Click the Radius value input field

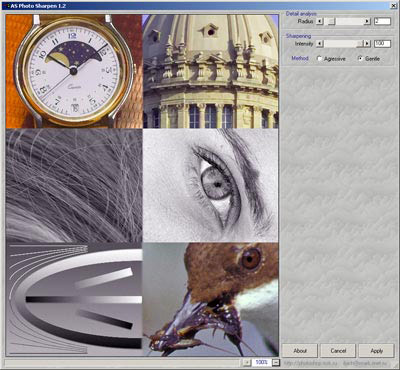coord(382,21)
